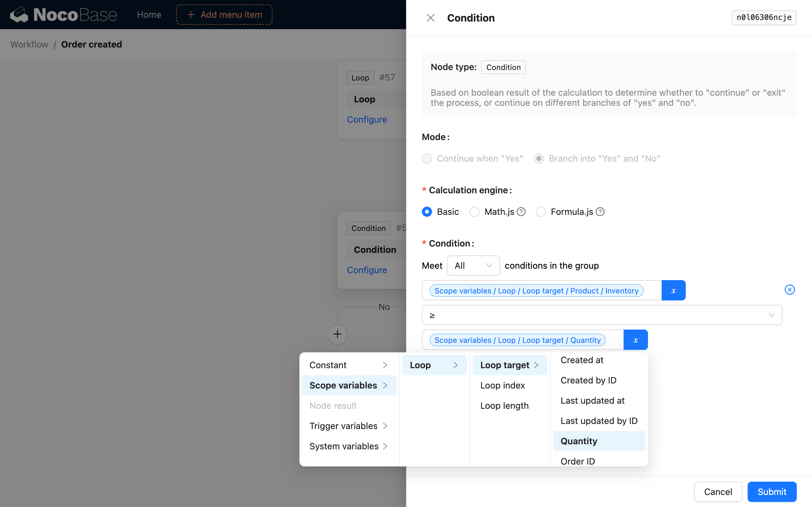Screen dimensions: 812x507
Task: Click the Submit button
Action: [771, 491]
